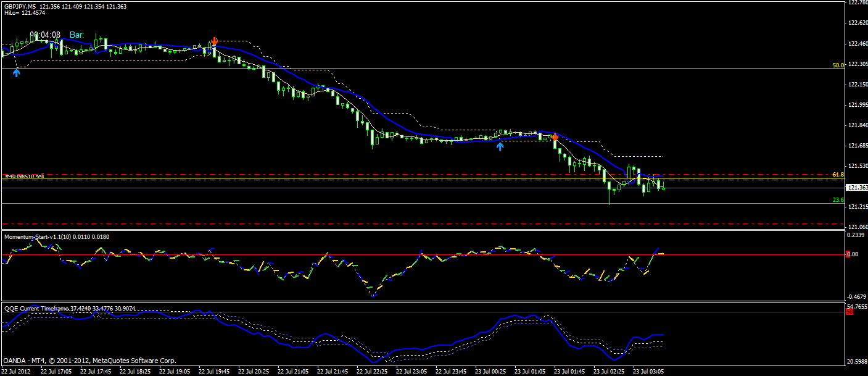Select the #40398510 sell order label
This screenshot has width=868, height=376.
pos(25,177)
